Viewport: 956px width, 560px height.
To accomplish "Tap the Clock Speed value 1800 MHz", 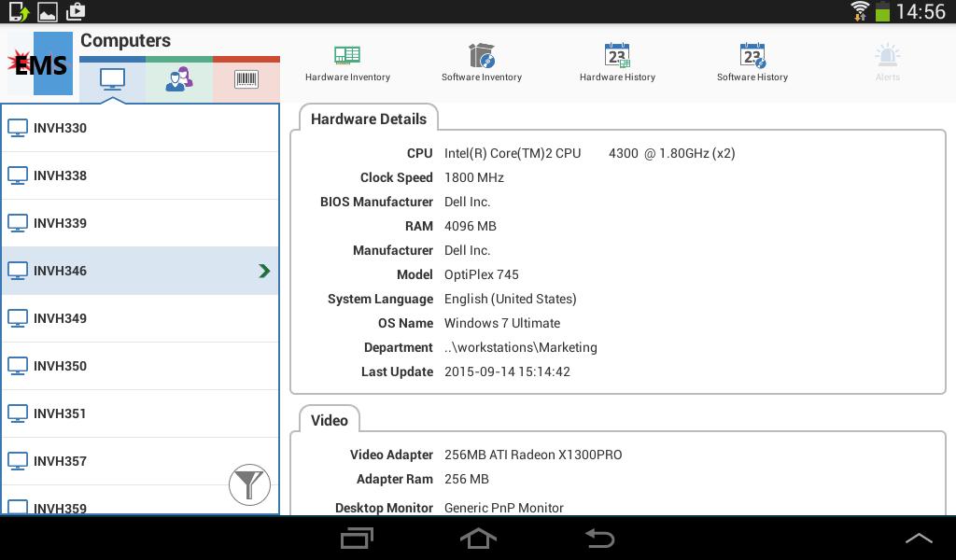I will point(473,178).
